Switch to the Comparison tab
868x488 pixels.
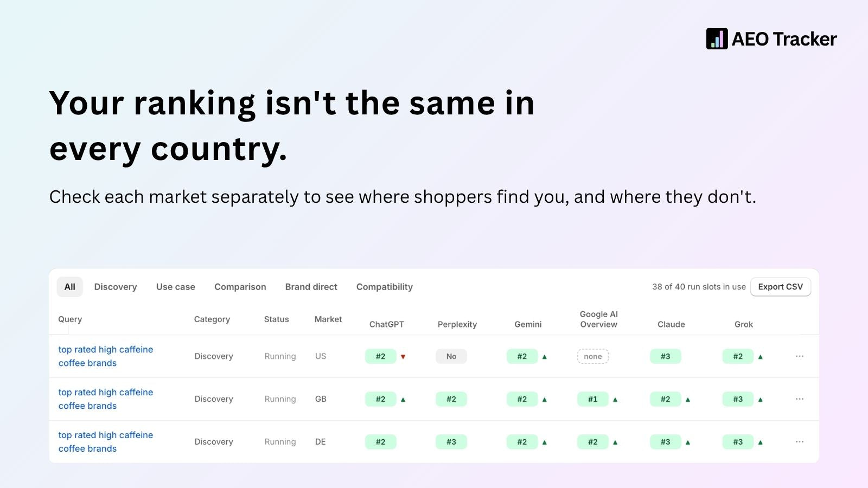click(x=240, y=287)
